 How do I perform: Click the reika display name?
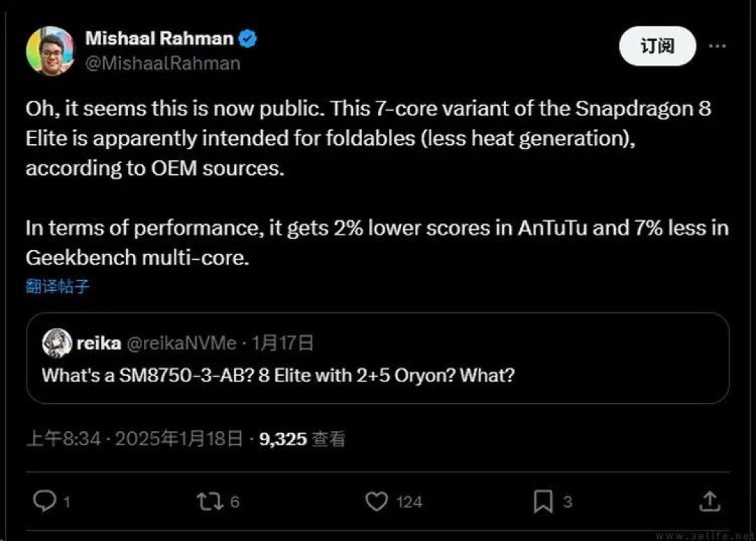(x=99, y=344)
